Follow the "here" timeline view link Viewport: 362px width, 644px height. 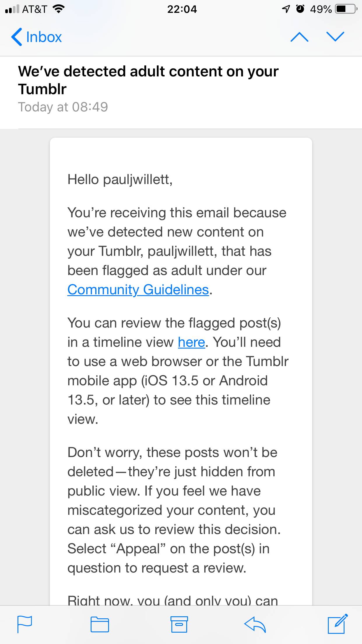pyautogui.click(x=191, y=342)
